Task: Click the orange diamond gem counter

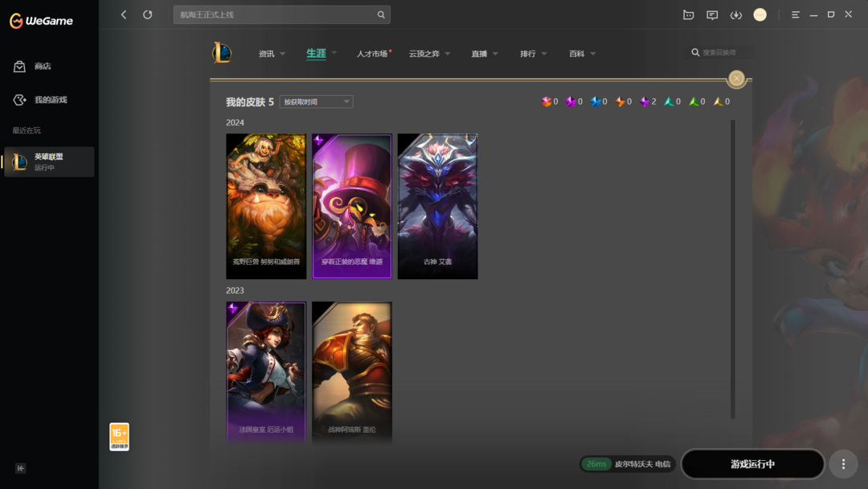Action: [623, 102]
